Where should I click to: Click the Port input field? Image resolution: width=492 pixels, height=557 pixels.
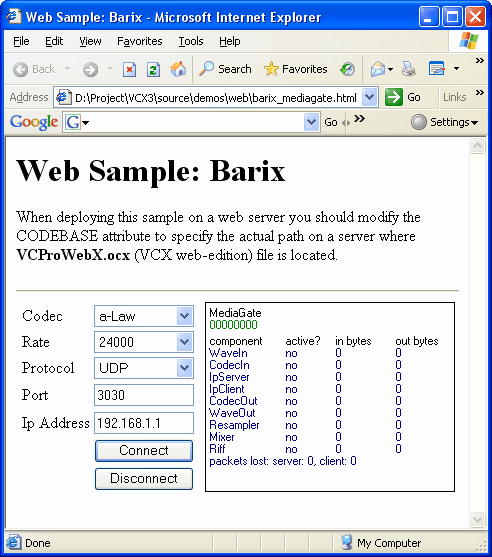tap(144, 395)
